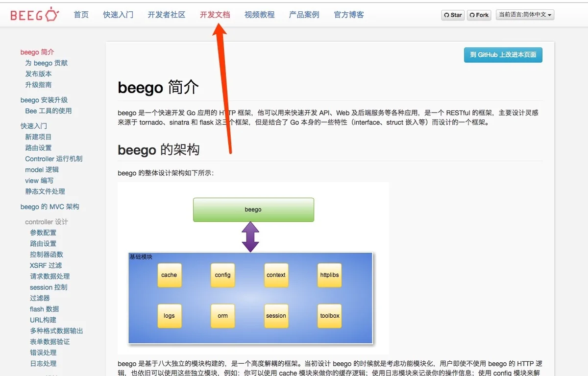
Task: Click the session module box in diagram
Action: [276, 316]
